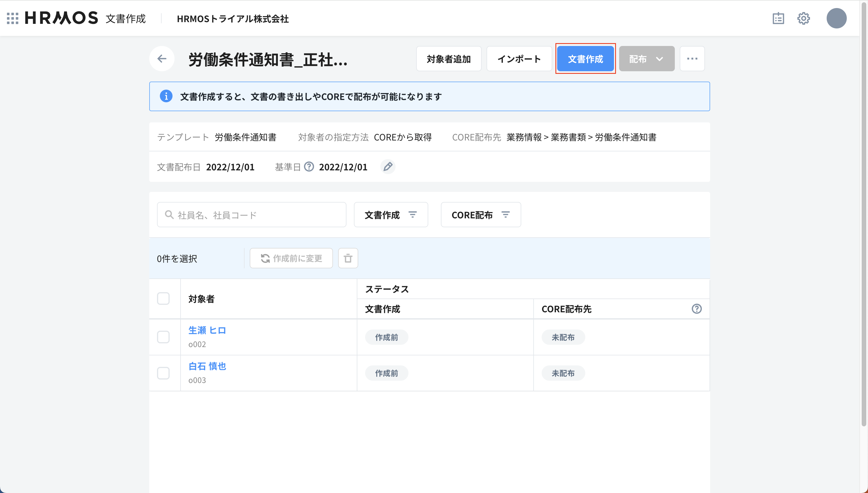Click the trash delete icon

[348, 258]
